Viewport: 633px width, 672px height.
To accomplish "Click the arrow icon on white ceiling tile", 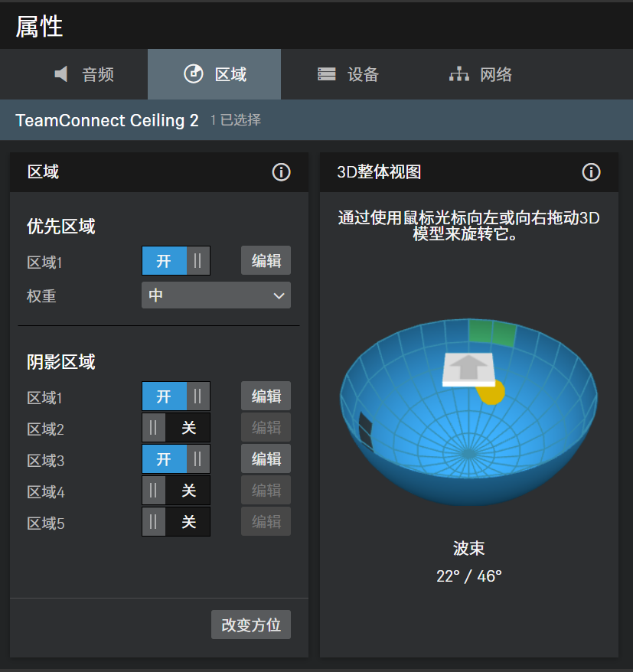I will point(468,368).
